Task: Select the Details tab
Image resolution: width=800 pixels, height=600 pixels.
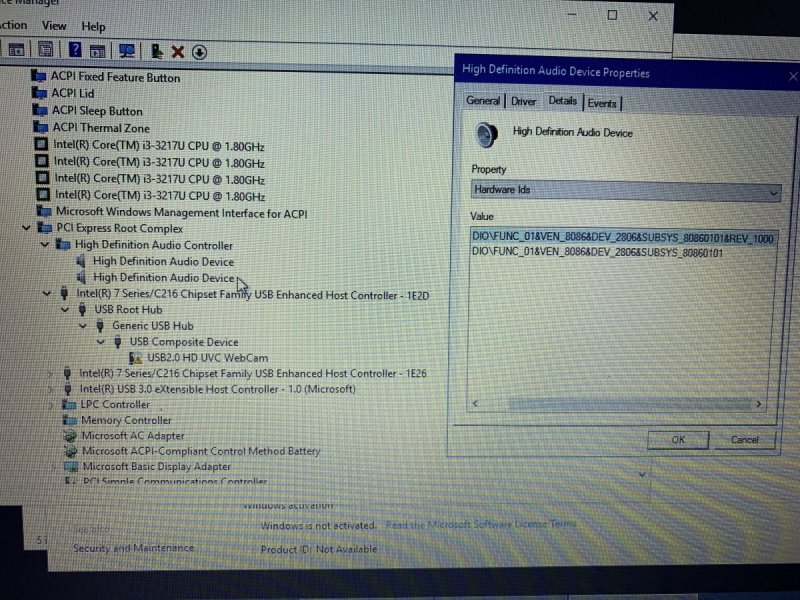Action: [562, 101]
